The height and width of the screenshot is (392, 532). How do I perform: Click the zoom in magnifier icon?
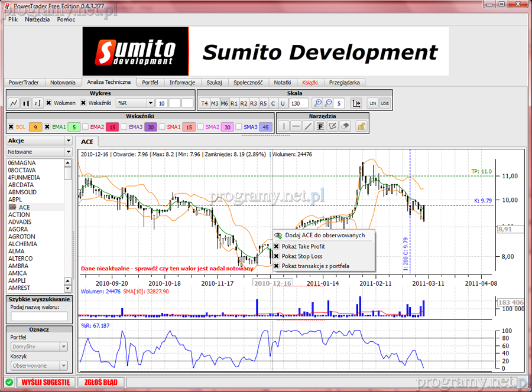pos(317,103)
